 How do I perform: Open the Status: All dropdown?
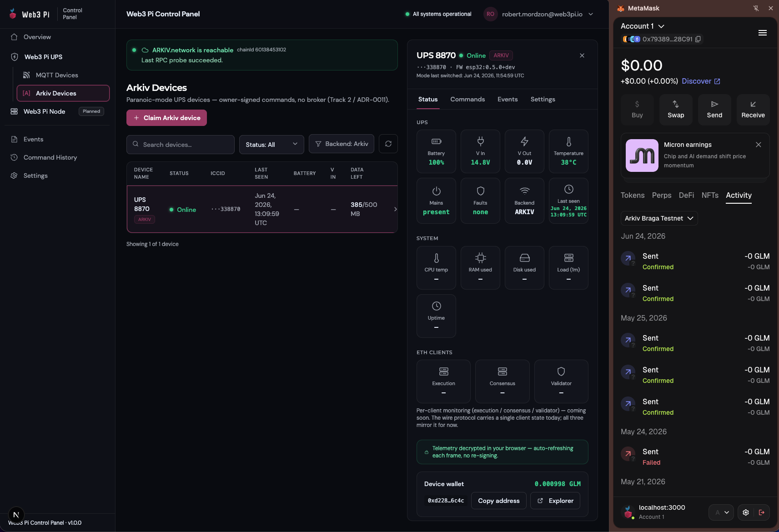tap(271, 145)
